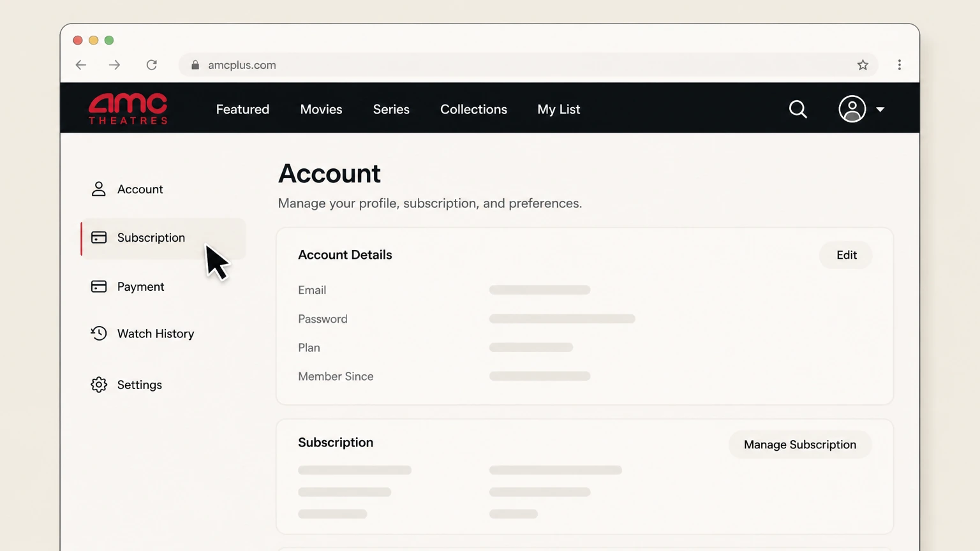Viewport: 980px width, 551px height.
Task: Reload the page with the refresh icon
Action: (x=152, y=65)
